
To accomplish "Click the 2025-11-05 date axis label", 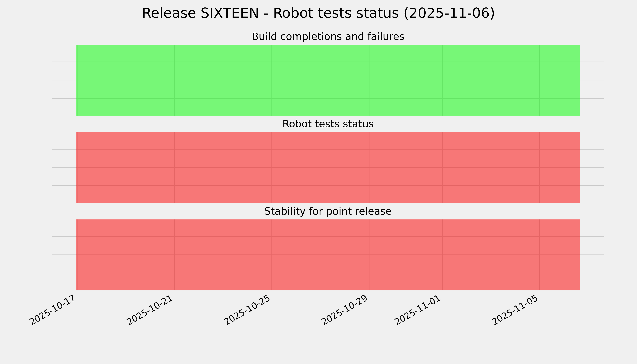I will (x=515, y=310).
